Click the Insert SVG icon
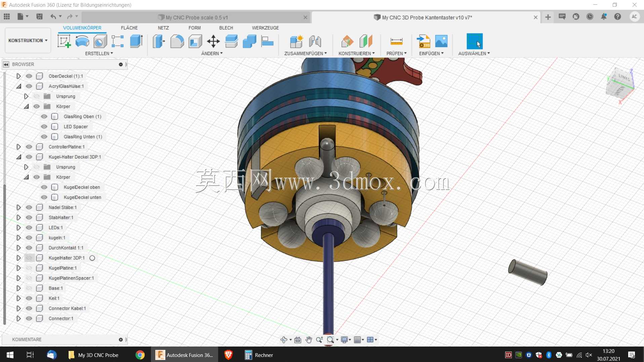Screen dimensions: 644x362 click(423, 41)
